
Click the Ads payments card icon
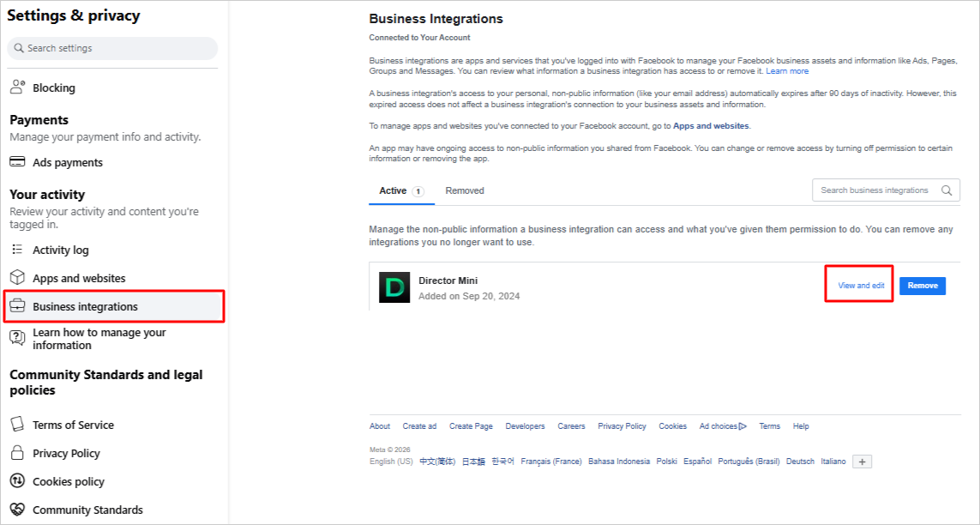[x=17, y=162]
